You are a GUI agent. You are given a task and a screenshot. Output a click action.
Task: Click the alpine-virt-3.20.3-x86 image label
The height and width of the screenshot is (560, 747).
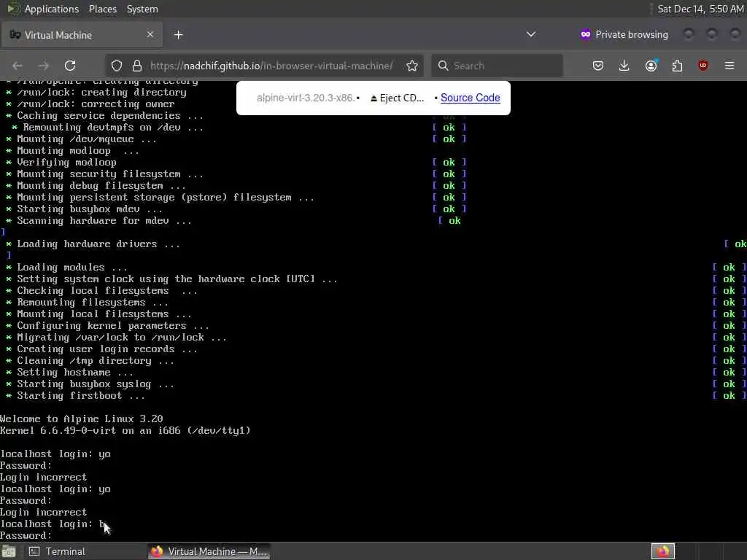coord(305,98)
